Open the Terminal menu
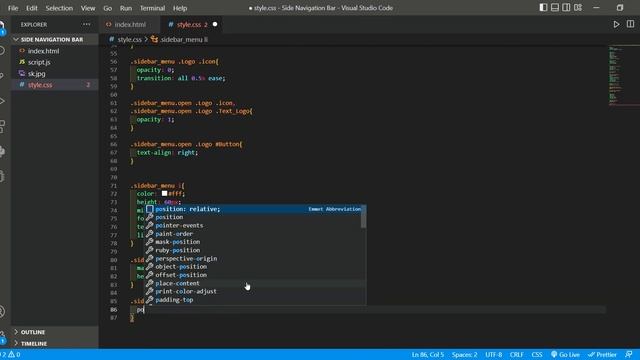640x360 pixels. pos(152,8)
